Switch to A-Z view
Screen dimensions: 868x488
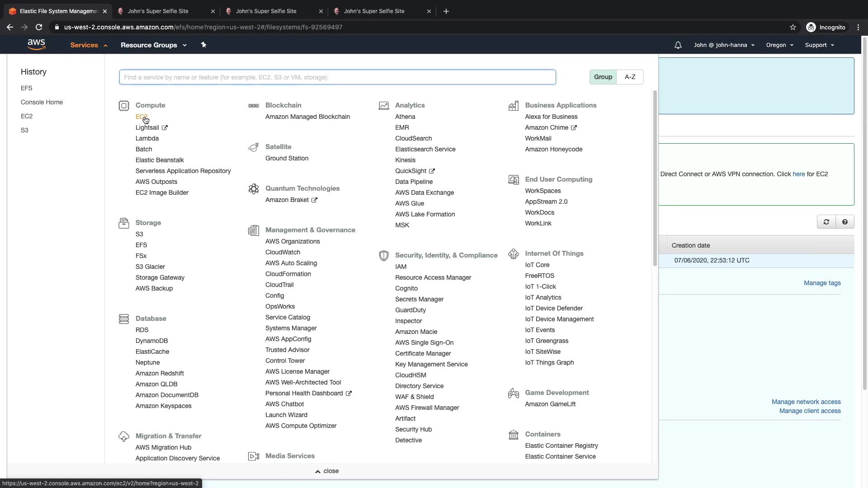coord(630,77)
